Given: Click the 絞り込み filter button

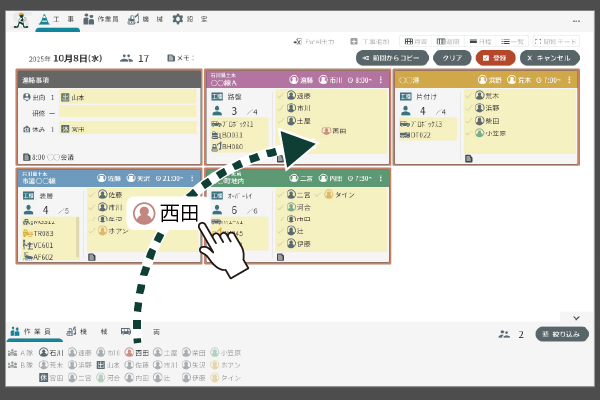Looking at the screenshot, I should [562, 334].
